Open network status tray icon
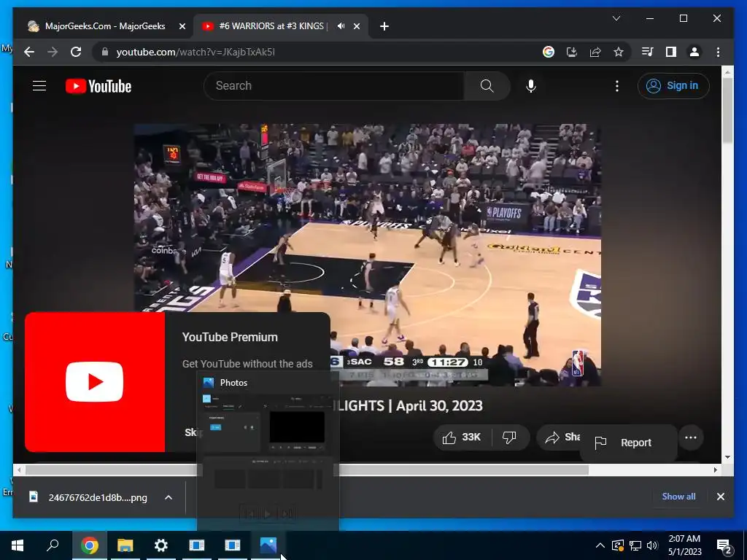The image size is (747, 560). coord(635,545)
